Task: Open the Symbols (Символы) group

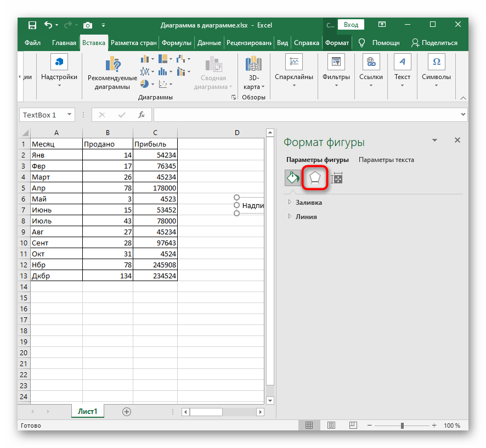Action: coord(436,71)
